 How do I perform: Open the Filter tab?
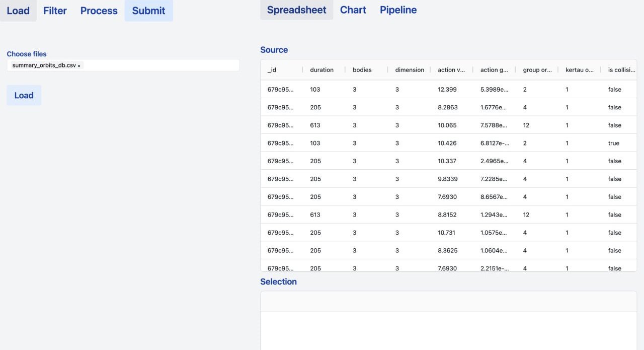tap(55, 11)
